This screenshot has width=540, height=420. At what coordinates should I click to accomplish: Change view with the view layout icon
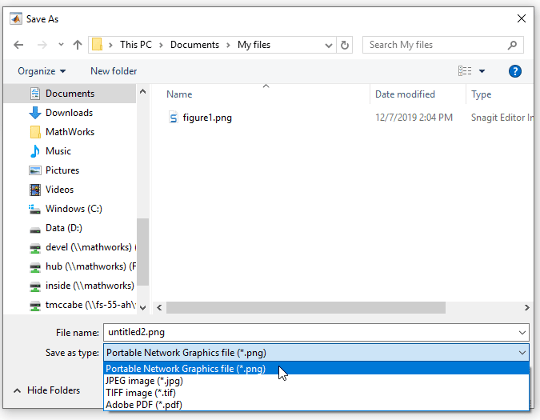pos(465,71)
